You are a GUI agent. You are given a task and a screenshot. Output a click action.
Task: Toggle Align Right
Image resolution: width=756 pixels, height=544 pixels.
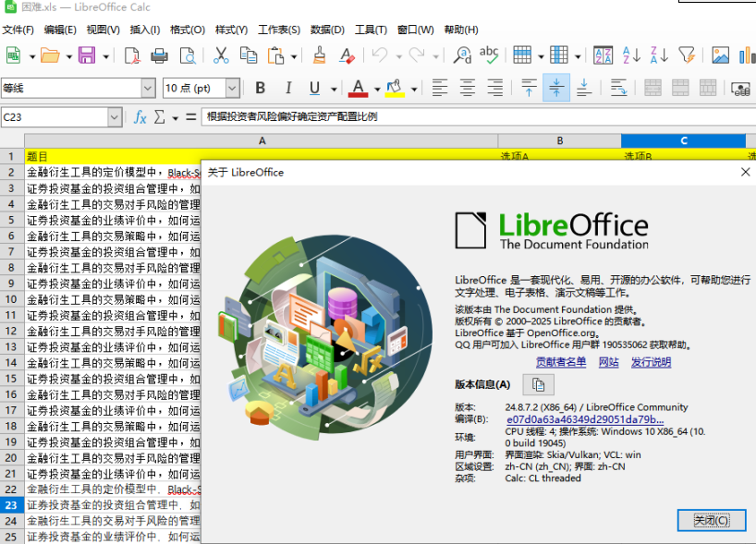coord(495,88)
